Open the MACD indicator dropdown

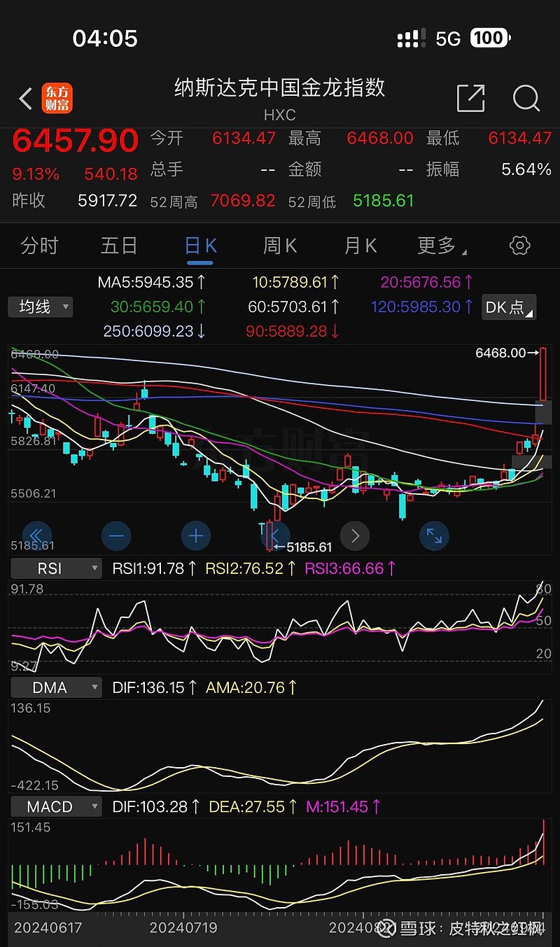55,806
